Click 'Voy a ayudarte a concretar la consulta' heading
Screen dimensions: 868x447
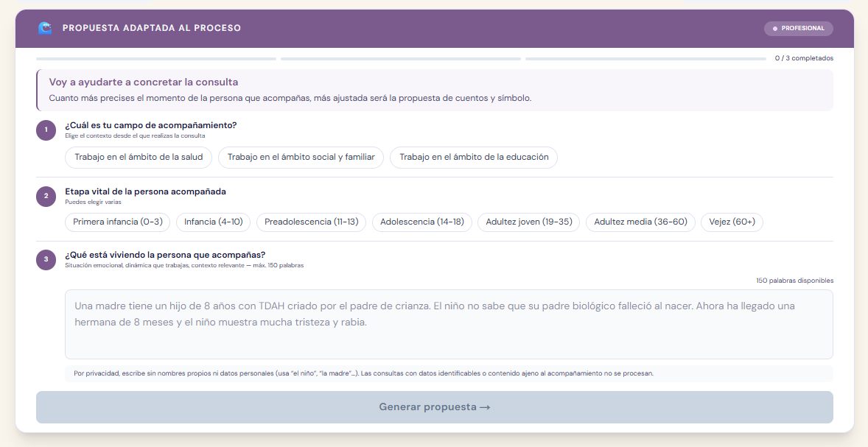pyautogui.click(x=144, y=82)
